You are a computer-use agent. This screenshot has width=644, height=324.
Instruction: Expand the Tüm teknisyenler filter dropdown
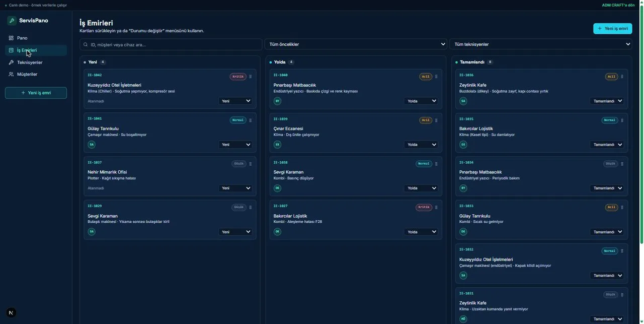tap(541, 44)
